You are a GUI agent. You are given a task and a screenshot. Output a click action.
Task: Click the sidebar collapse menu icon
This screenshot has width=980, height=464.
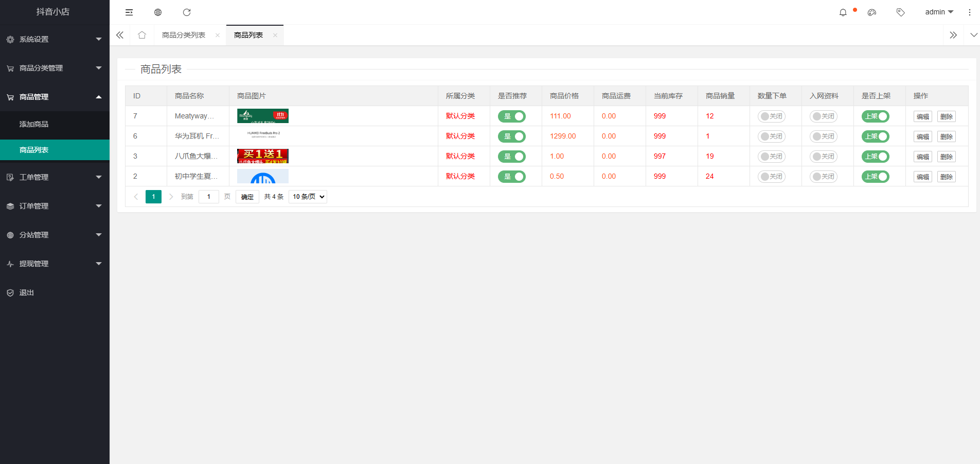[x=129, y=12]
